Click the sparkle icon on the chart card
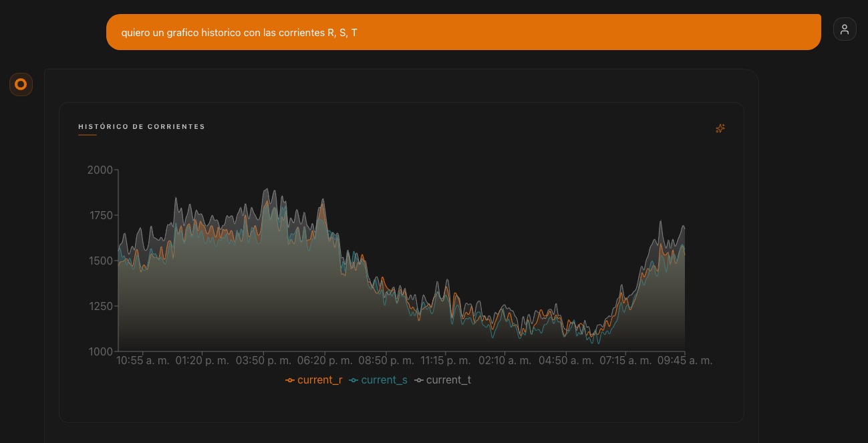The width and height of the screenshot is (868, 443). 720,128
